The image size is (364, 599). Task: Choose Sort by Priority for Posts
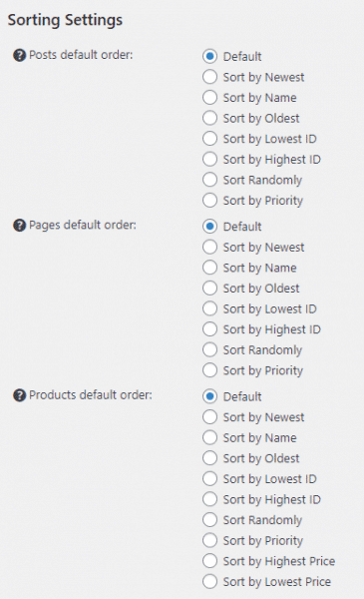(209, 201)
